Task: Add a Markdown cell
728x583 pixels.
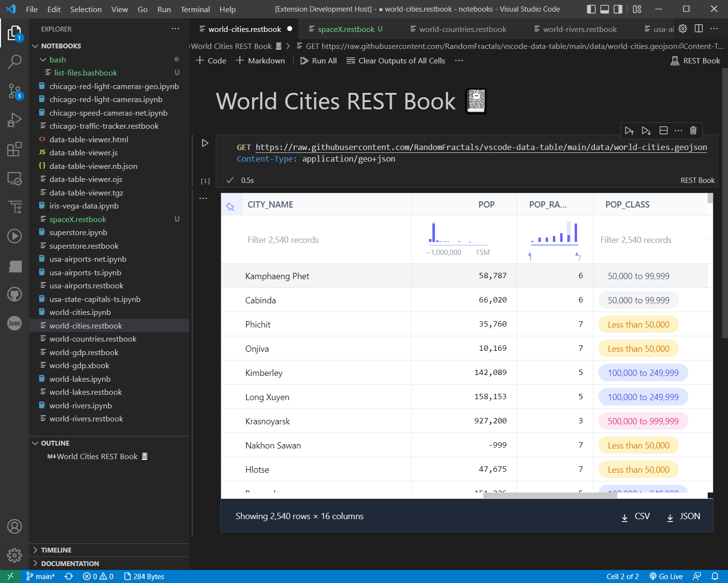Action: point(261,60)
